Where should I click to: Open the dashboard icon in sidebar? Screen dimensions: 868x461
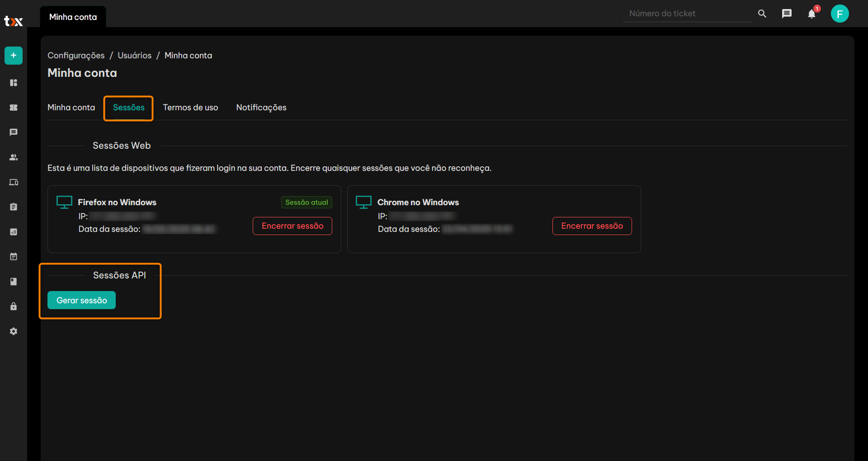coord(14,83)
